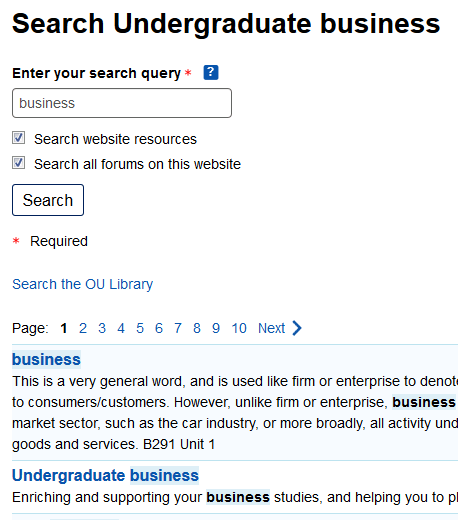Open results page 9

coord(216,328)
